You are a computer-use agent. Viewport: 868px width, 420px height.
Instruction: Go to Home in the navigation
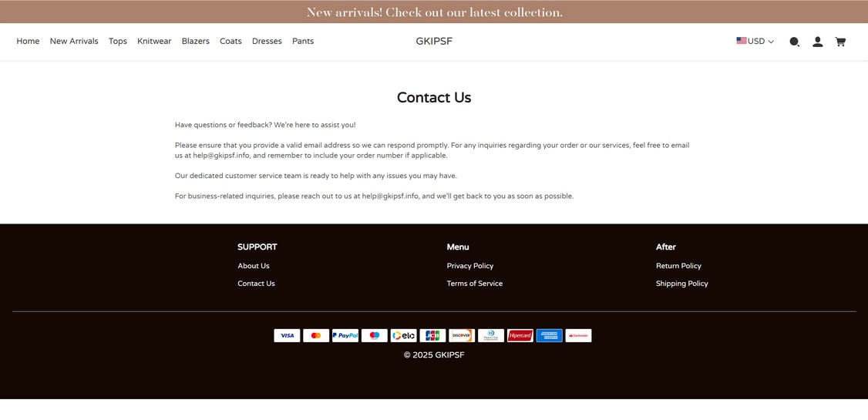pyautogui.click(x=28, y=41)
